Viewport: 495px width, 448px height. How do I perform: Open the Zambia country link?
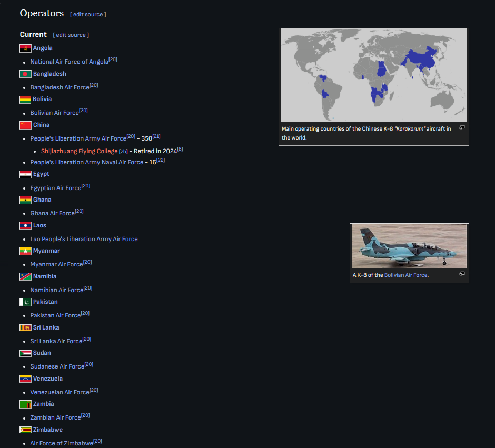tap(44, 404)
